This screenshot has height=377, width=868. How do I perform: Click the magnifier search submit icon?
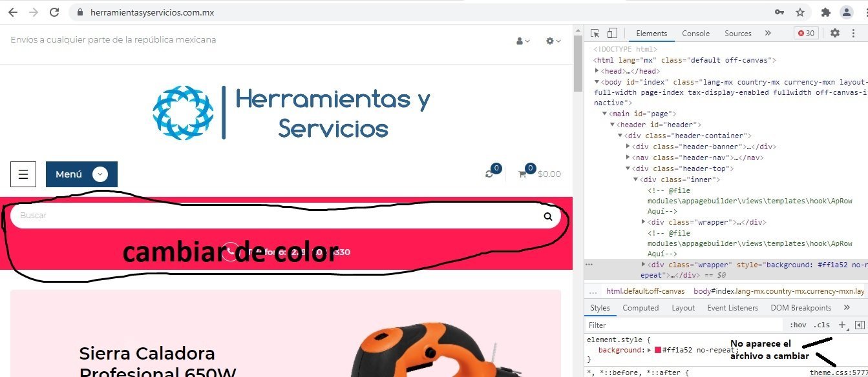[548, 216]
